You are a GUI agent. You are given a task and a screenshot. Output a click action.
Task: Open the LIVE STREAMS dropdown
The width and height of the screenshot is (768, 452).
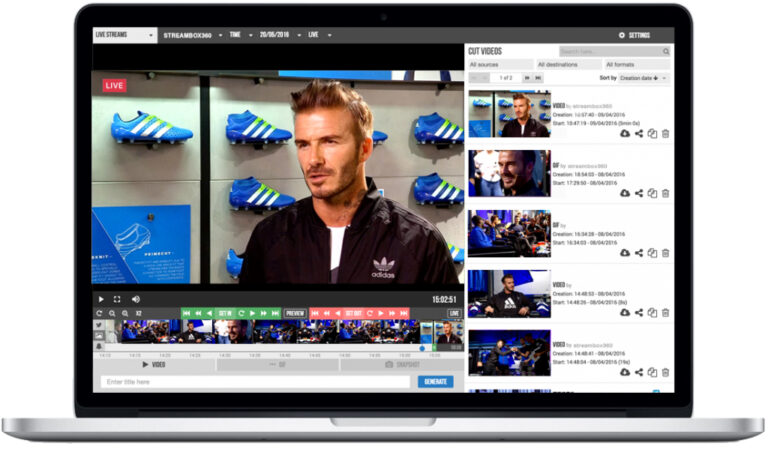point(125,35)
